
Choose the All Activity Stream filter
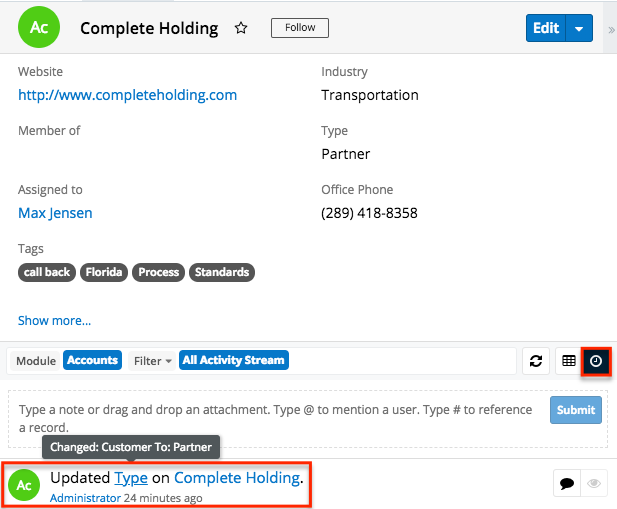coord(234,360)
